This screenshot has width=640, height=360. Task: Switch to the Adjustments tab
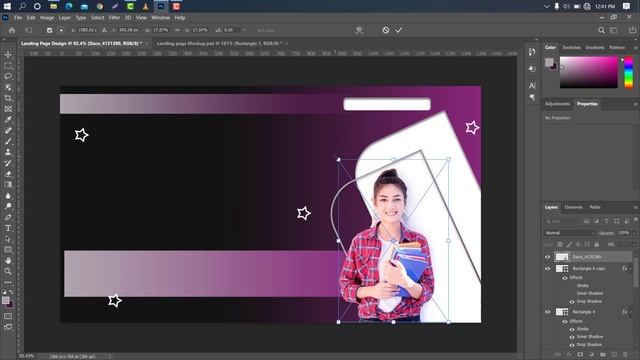pos(557,104)
